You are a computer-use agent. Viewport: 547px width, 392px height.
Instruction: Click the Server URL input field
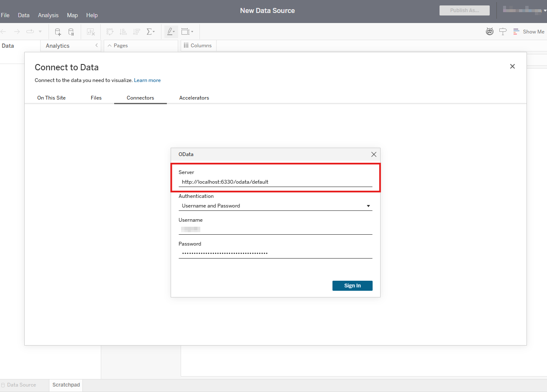[275, 182]
